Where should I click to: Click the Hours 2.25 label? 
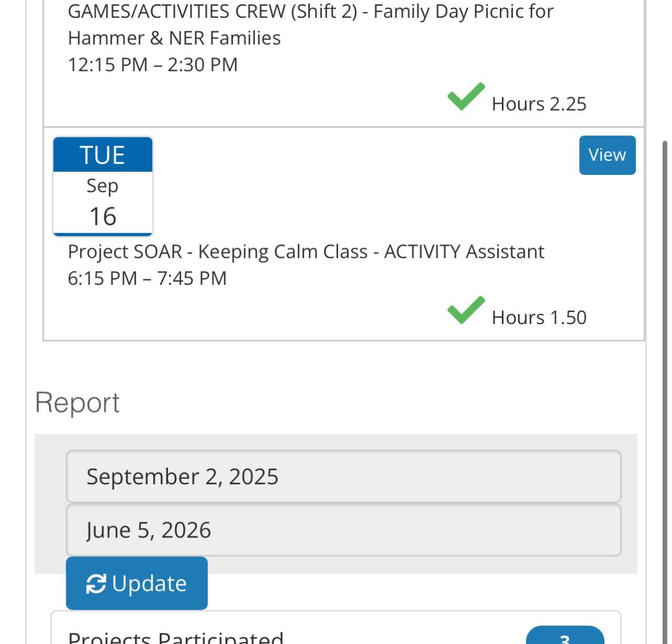tap(539, 104)
